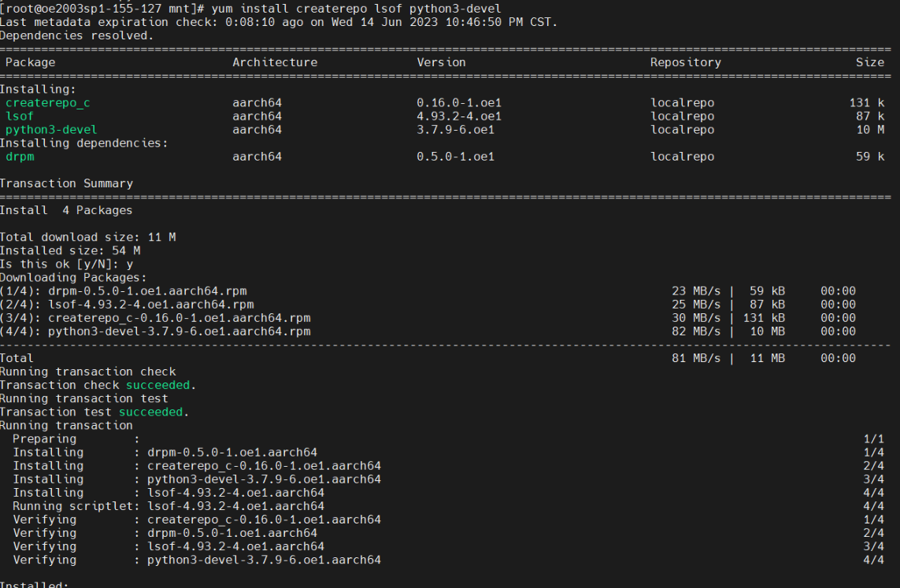Select the 'Running scriptlet' lsof line
The width and height of the screenshot is (900, 588).
168,506
